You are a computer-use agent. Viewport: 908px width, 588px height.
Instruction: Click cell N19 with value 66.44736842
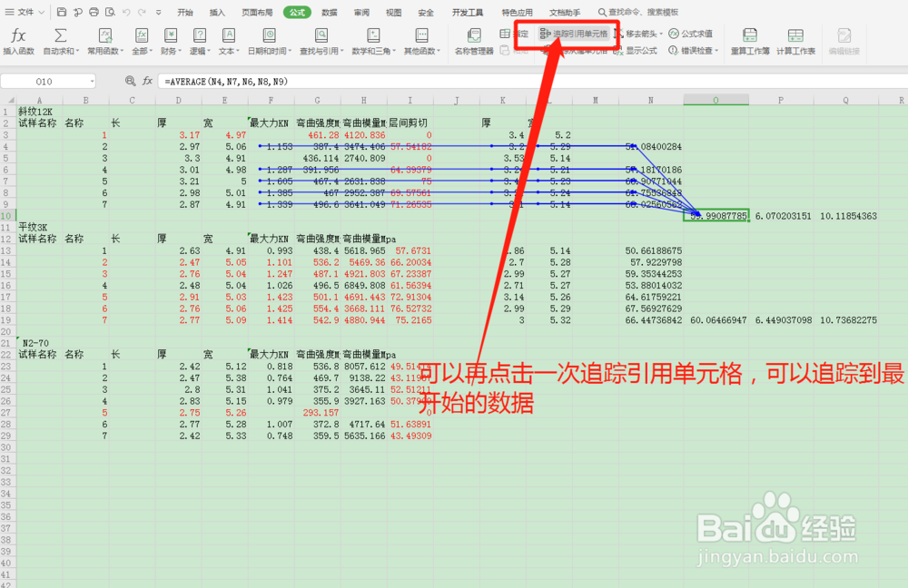[x=651, y=320]
